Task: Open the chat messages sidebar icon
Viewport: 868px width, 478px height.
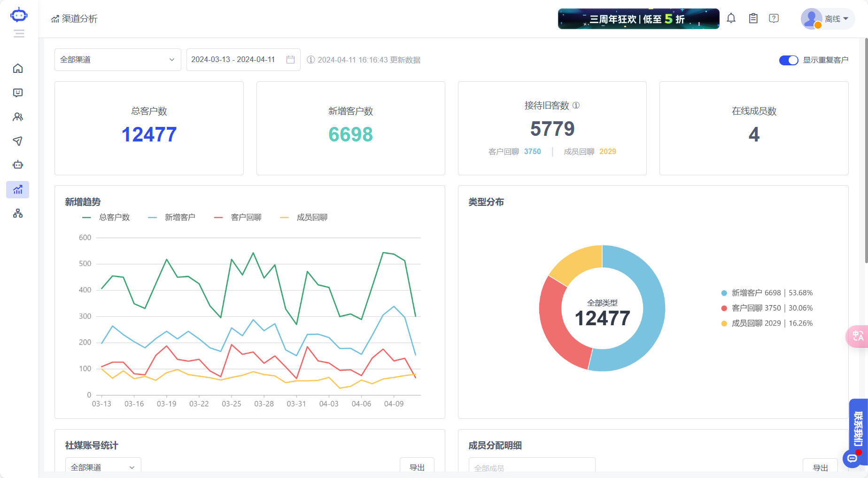Action: 18,93
